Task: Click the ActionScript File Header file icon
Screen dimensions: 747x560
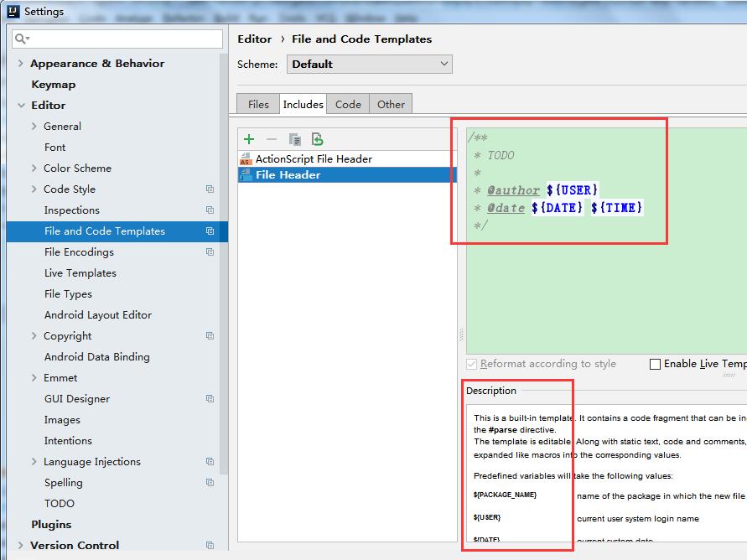Action: [x=246, y=158]
